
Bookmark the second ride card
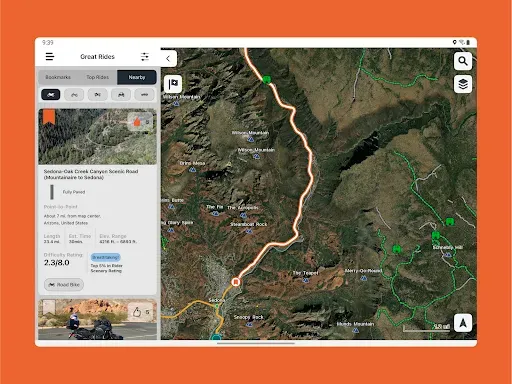point(49,307)
